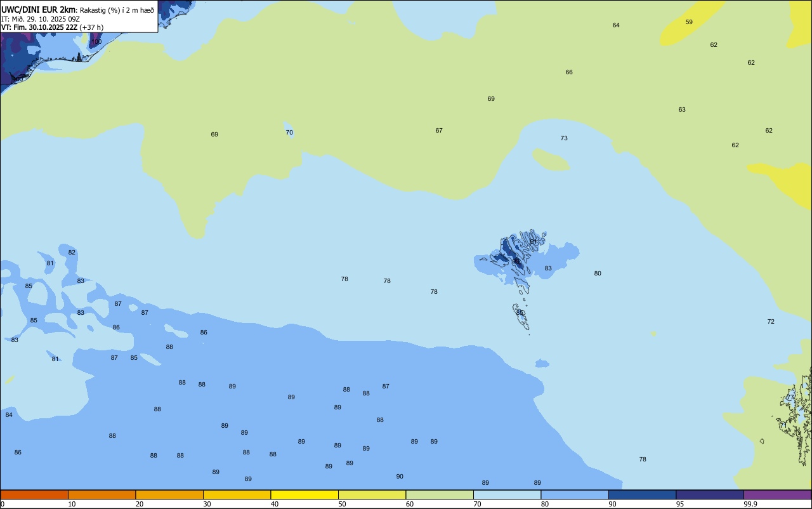Click the legend tick label 0
The height and width of the screenshot is (509, 812).
click(x=3, y=504)
